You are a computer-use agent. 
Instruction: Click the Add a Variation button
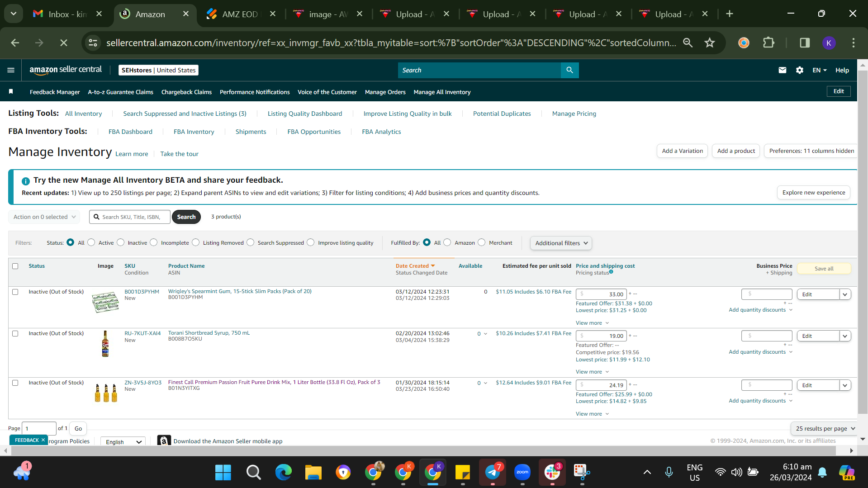pos(682,151)
